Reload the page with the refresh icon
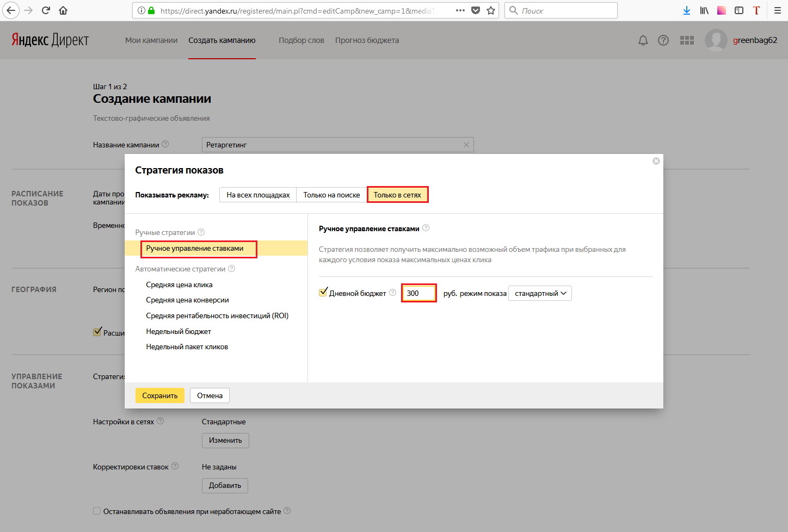788x532 pixels. coord(46,10)
